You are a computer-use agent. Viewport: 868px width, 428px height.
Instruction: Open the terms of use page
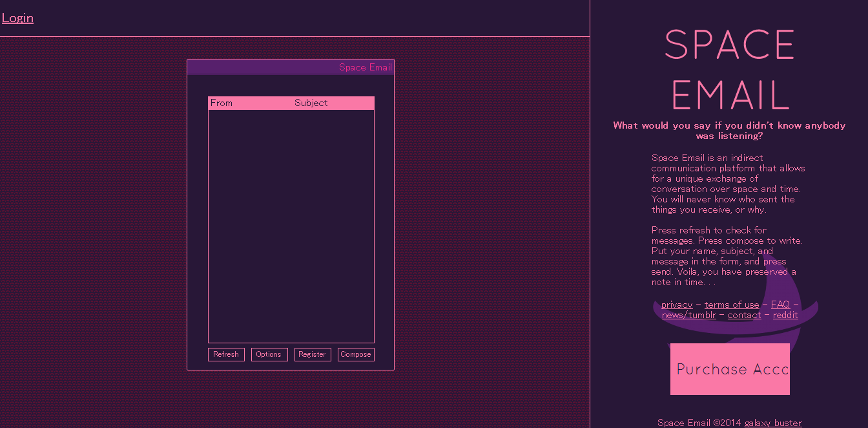[732, 305]
